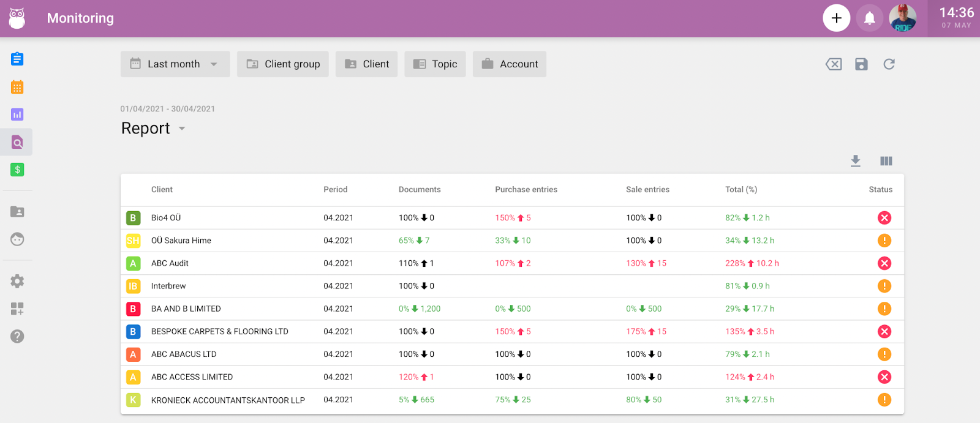Sort by the Documents column header

[420, 190]
